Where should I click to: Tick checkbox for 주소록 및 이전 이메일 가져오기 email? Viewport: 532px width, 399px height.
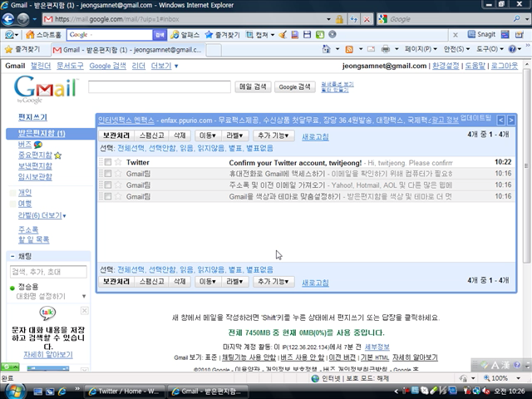[108, 185]
